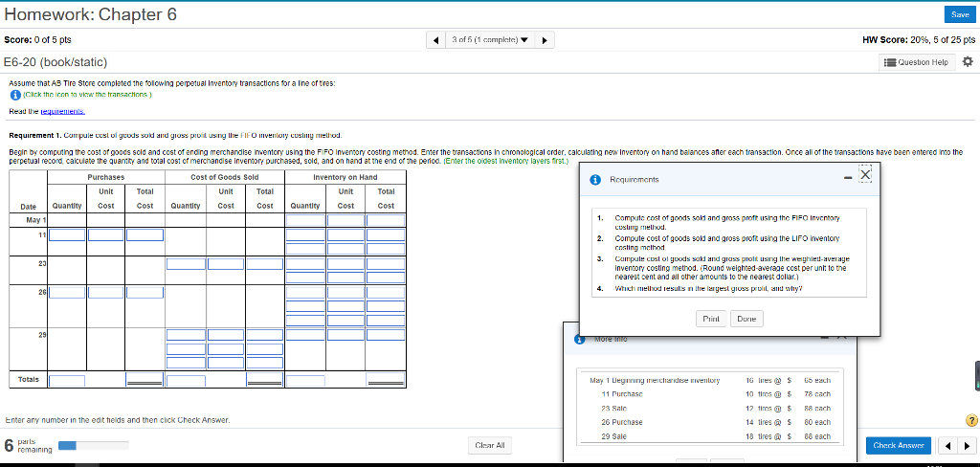Click the 'Purchases' table column header
The image size is (980, 467).
coord(105,178)
